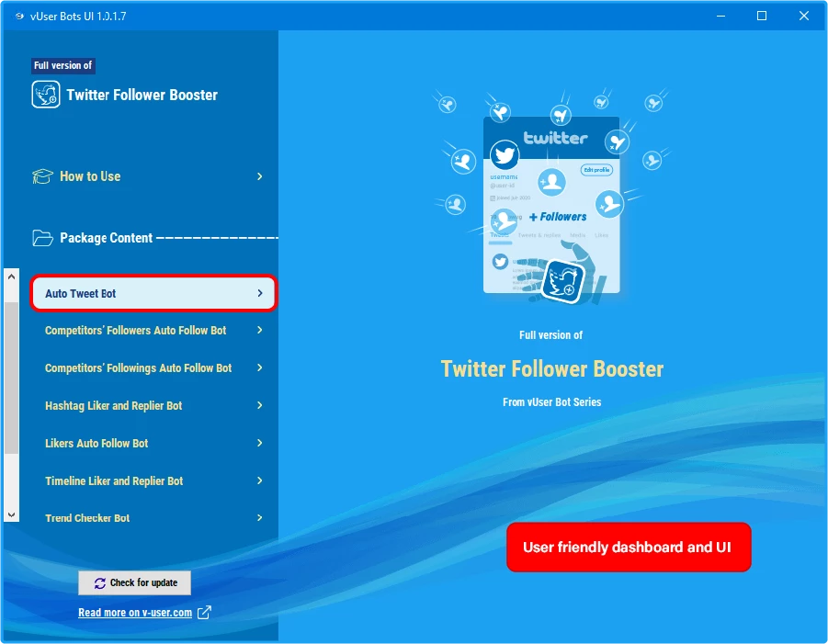Click the Package Content heading
828x644 pixels.
[106, 238]
